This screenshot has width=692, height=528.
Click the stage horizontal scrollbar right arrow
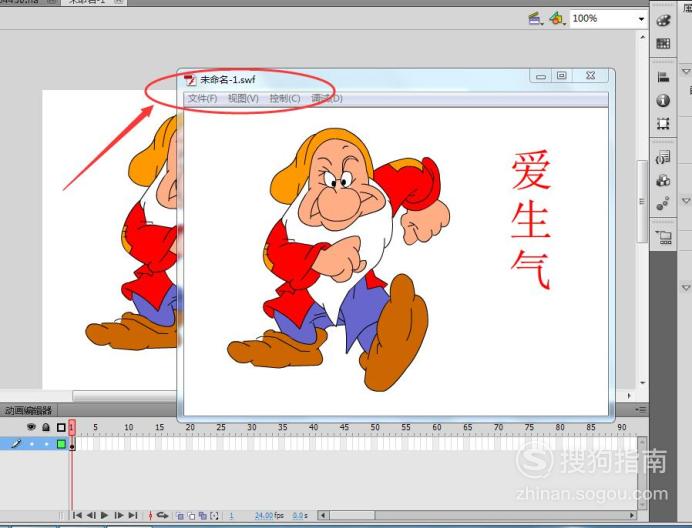[x=629, y=396]
